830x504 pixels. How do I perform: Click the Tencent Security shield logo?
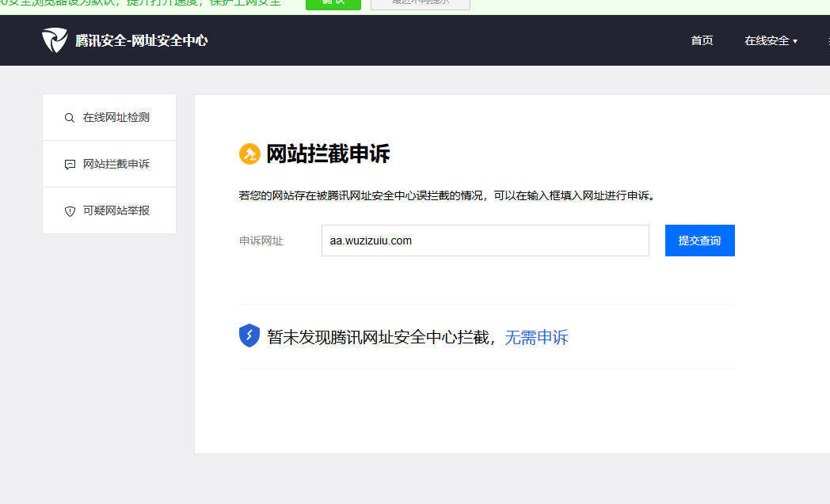(x=55, y=40)
